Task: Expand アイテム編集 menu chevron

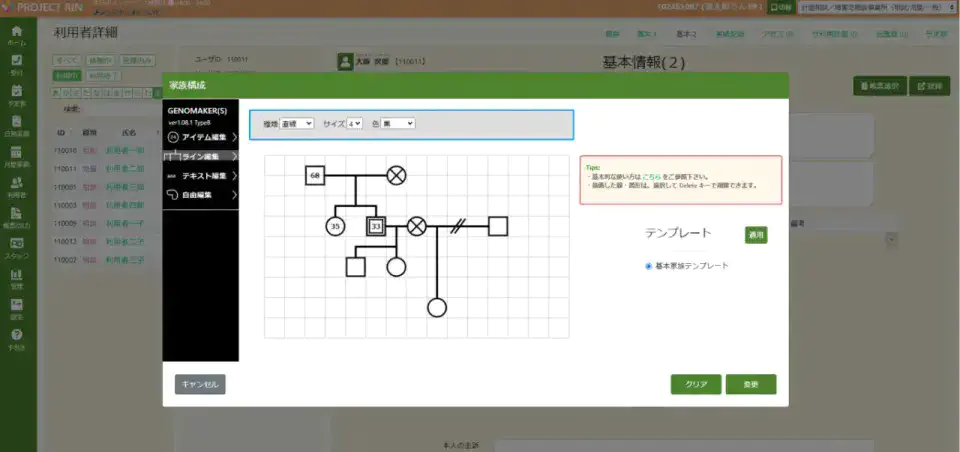Action: [x=234, y=137]
